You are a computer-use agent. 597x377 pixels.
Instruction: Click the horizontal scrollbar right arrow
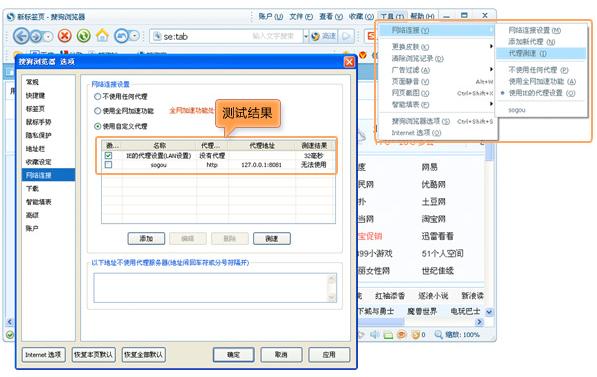[x=479, y=322]
